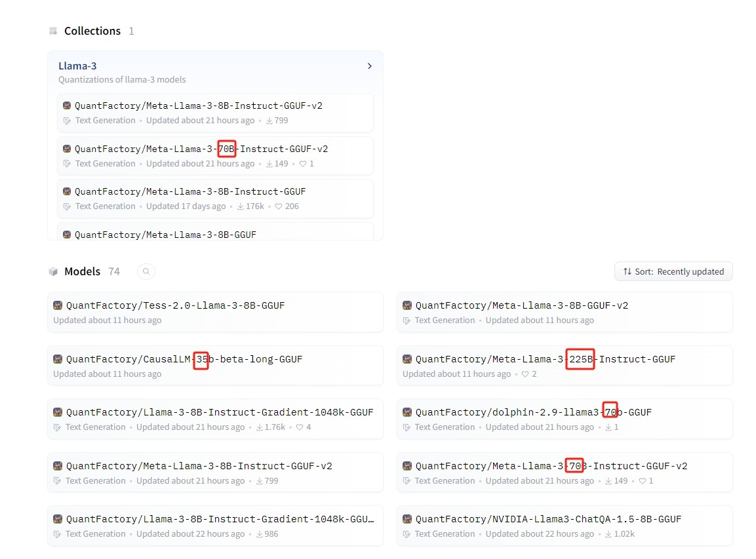756x559 pixels.
Task: Open Meta-Llama-3-8B-Instruct-GGUF with 176k downloads
Action: coord(215,199)
